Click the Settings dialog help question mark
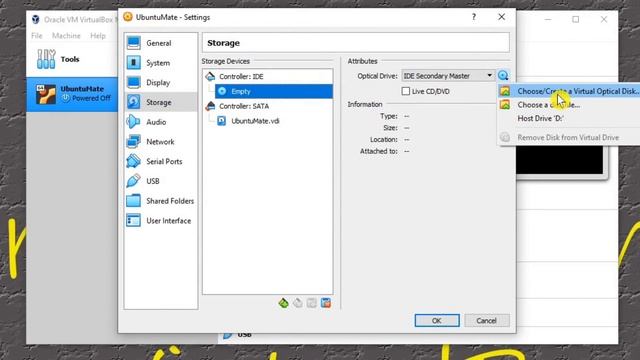Screen dimensions: 640x360 pos(473,17)
